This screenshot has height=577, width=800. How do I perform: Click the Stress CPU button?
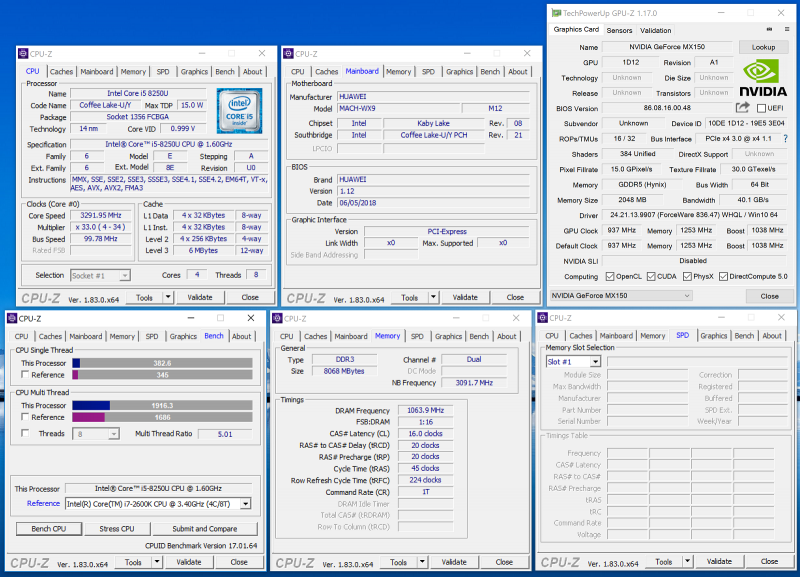coord(117,529)
